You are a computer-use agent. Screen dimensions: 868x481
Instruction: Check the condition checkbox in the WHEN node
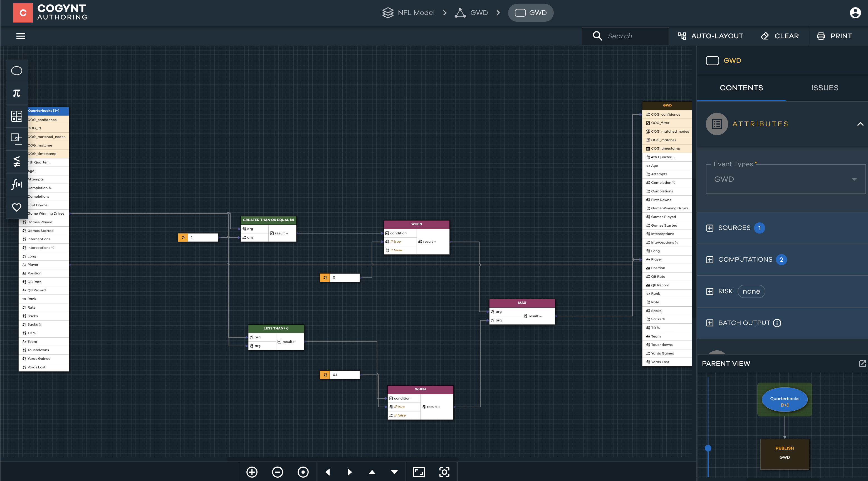387,233
